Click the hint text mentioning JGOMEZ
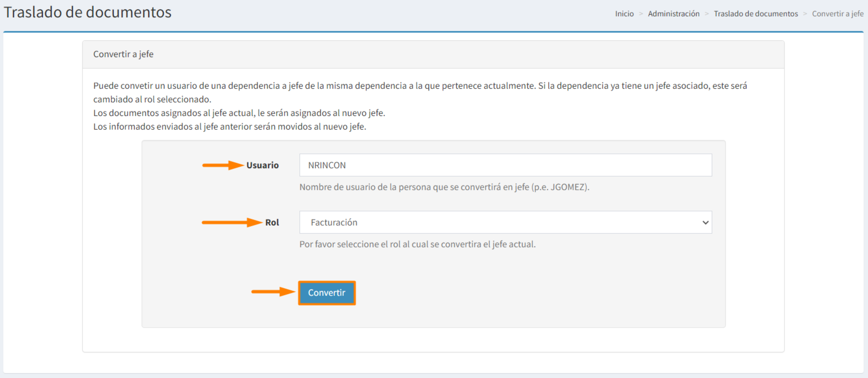The height and width of the screenshot is (378, 868). click(x=444, y=187)
